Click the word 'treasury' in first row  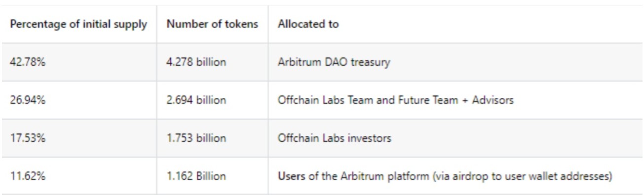(x=370, y=63)
